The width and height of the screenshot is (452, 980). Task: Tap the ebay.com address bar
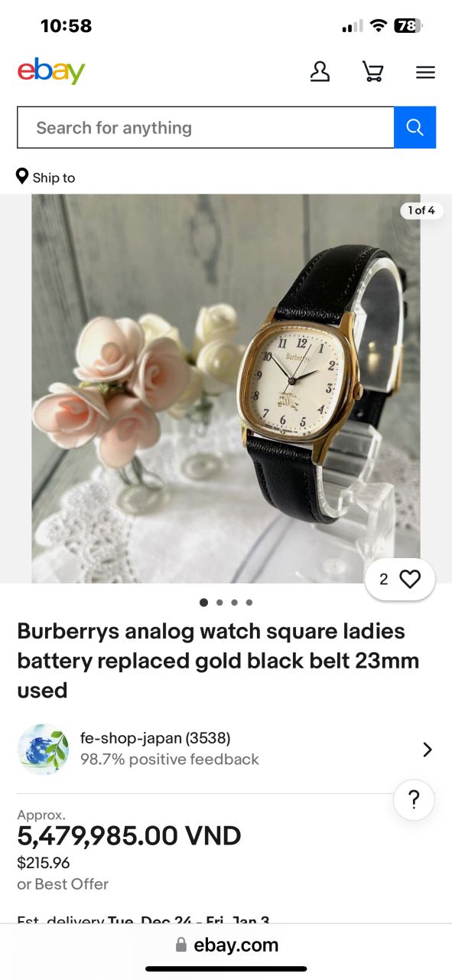click(x=226, y=945)
